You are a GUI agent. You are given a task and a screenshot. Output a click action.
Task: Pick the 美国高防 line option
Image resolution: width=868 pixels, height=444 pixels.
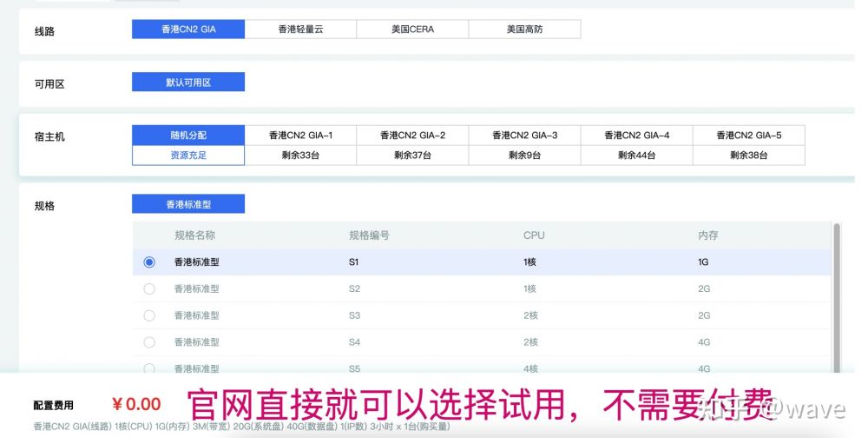tap(524, 30)
